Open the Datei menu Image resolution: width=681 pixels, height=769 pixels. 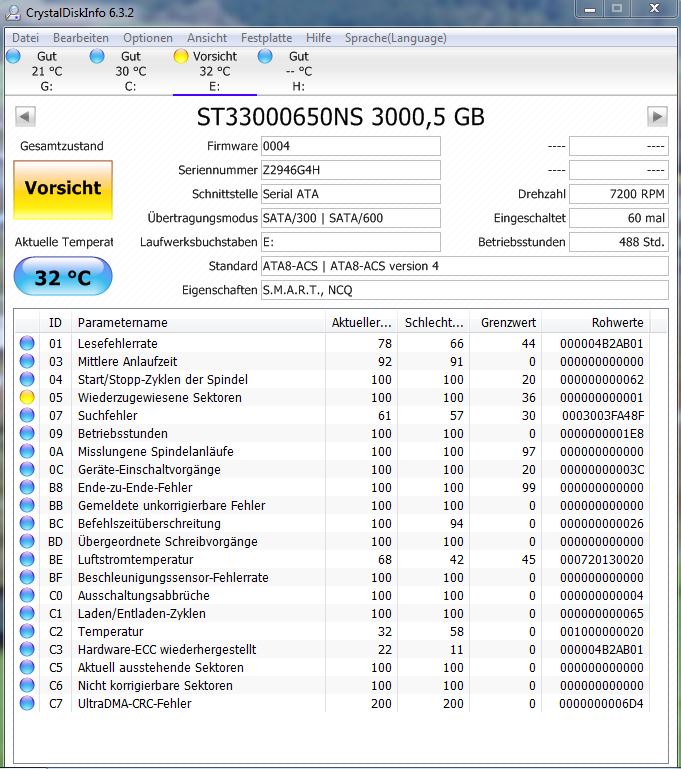[25, 38]
